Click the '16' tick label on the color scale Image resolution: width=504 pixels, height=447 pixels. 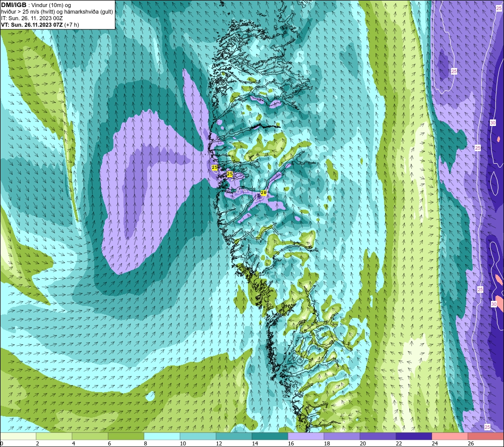point(291,443)
